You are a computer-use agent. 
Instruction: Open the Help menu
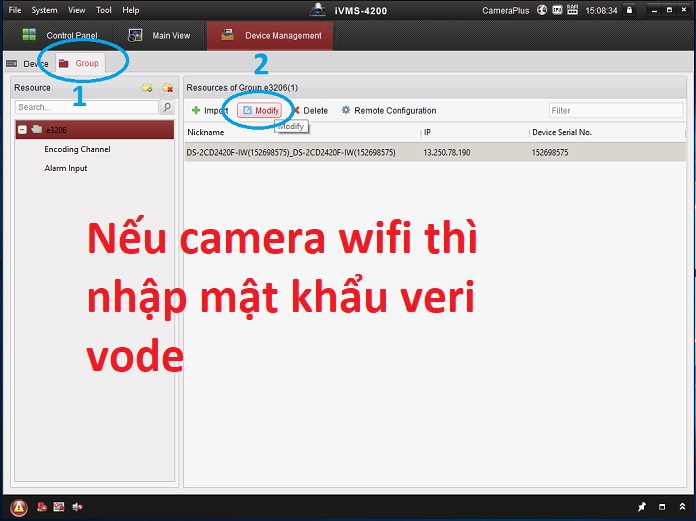(x=130, y=10)
